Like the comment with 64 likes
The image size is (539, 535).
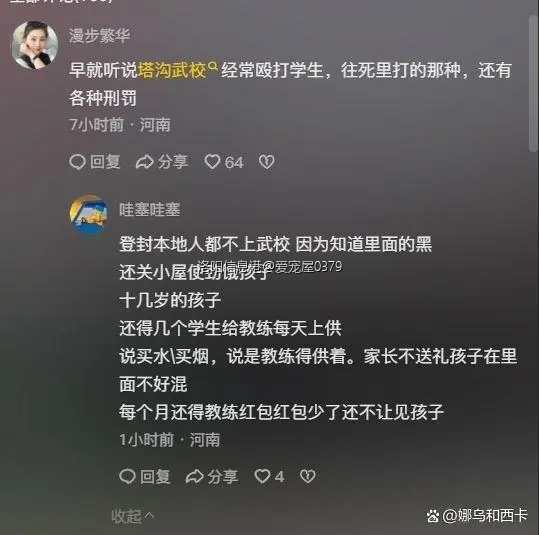click(212, 162)
